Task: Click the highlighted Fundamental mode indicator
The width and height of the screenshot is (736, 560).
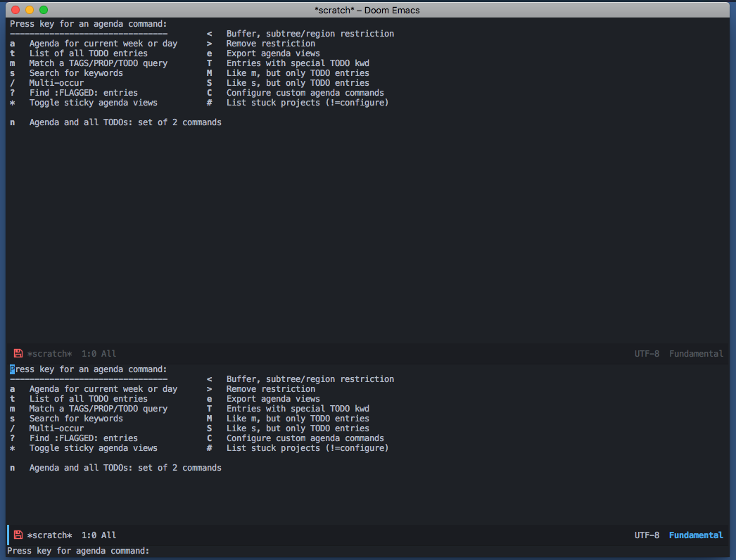Action: (x=695, y=535)
